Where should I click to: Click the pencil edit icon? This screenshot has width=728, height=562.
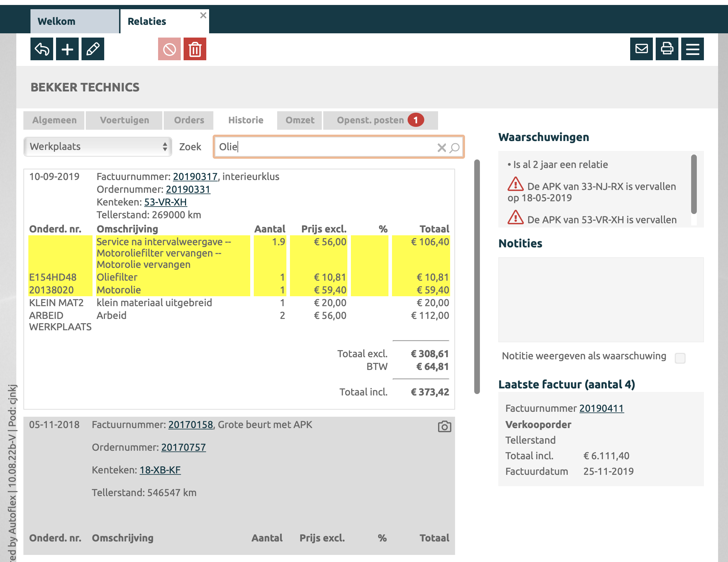coord(93,49)
